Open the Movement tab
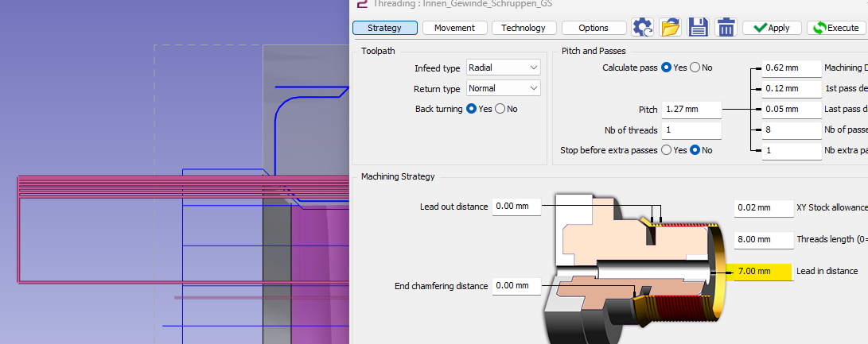The height and width of the screenshot is (344, 868). click(454, 28)
